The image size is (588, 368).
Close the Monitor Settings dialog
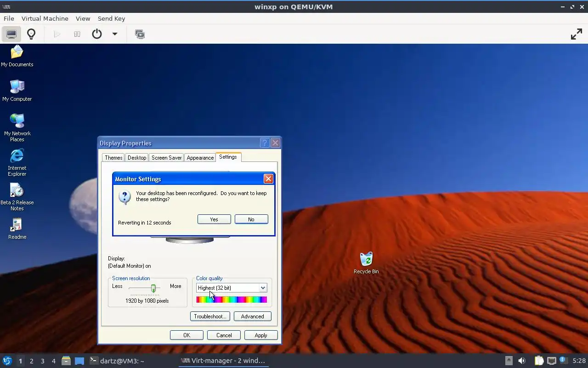point(268,179)
